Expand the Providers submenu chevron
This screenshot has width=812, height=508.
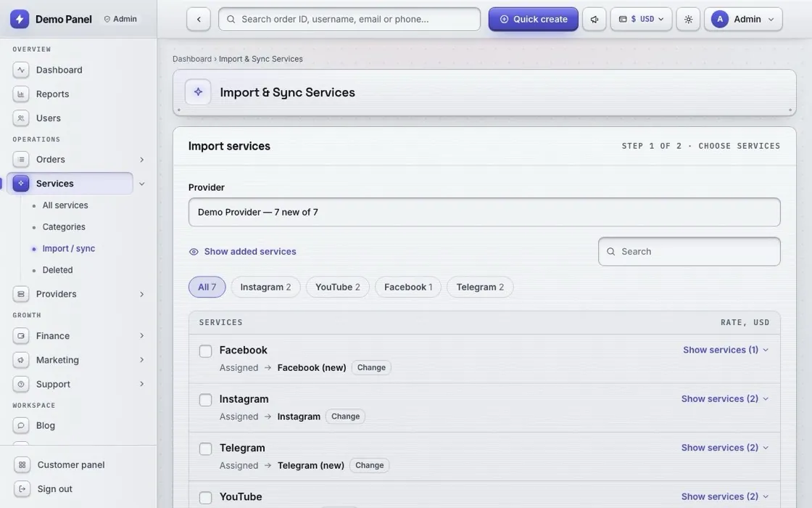(141, 295)
